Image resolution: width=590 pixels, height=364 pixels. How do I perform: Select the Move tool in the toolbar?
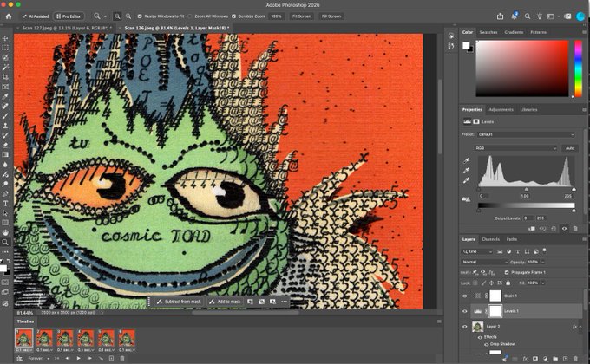click(5, 38)
